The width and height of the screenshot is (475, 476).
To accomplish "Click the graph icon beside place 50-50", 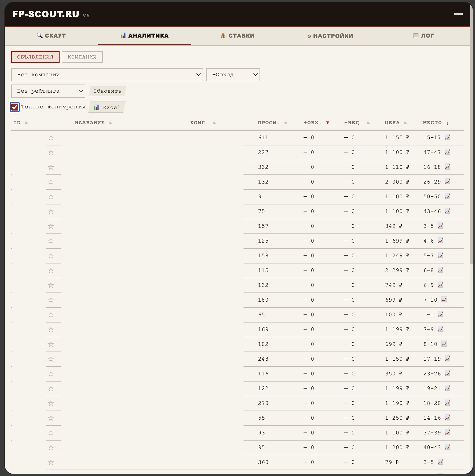I will point(447,196).
